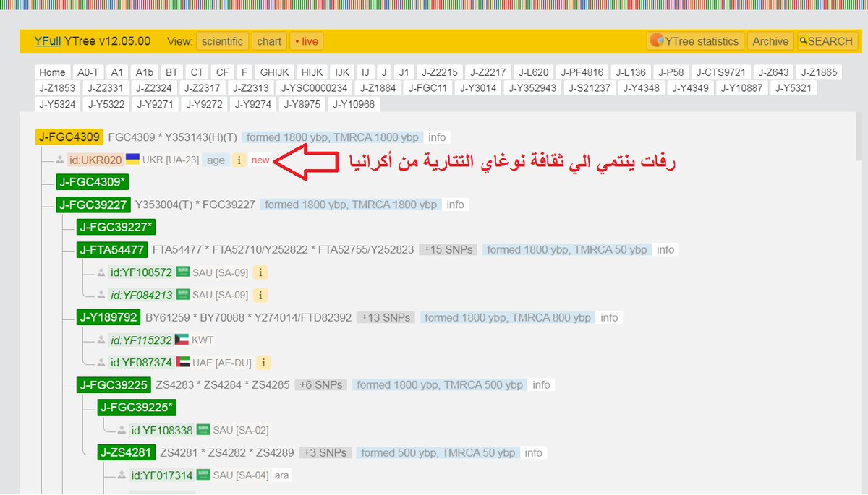Select the Home tab
The width and height of the screenshot is (868, 495).
[51, 72]
